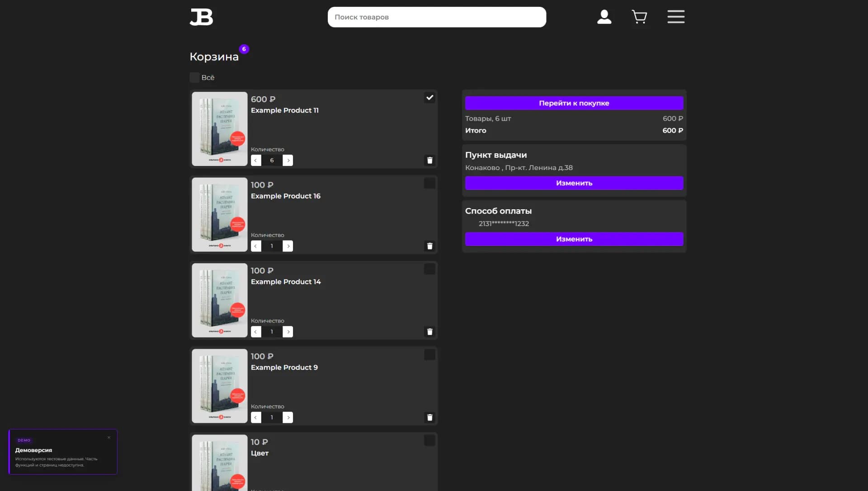This screenshot has height=491, width=868.
Task: Click Example Product 16 title
Action: (x=286, y=196)
